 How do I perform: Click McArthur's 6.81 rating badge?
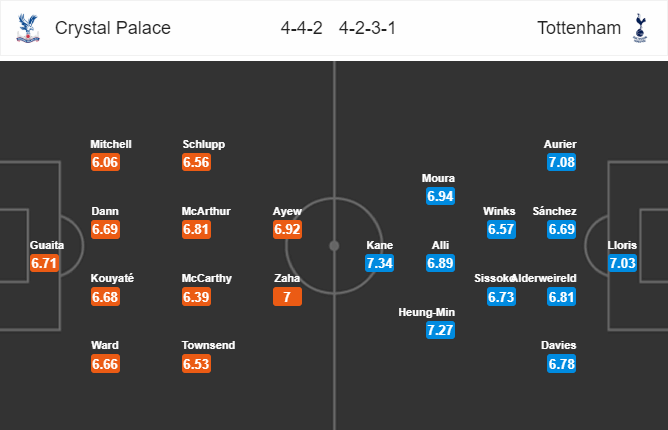coord(196,229)
